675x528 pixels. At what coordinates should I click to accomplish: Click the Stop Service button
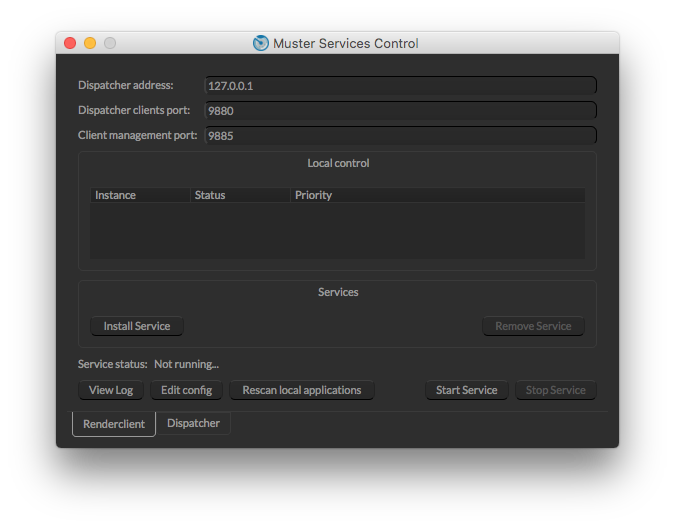[x=555, y=390]
